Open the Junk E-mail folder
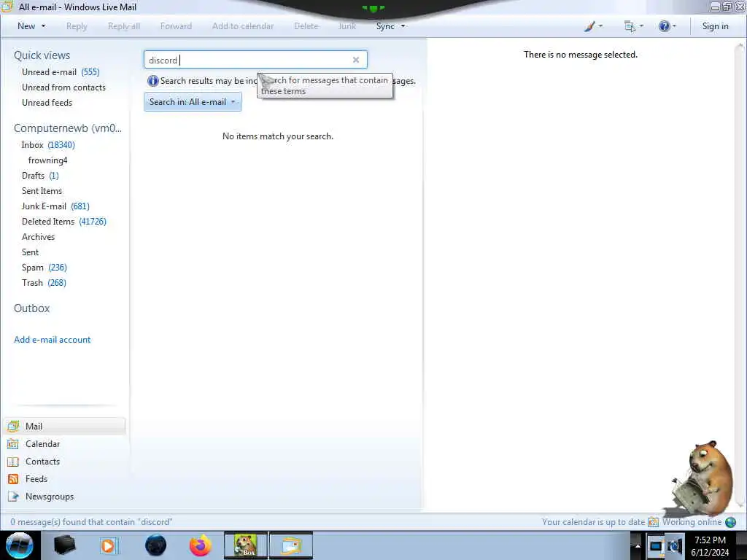 click(x=55, y=206)
